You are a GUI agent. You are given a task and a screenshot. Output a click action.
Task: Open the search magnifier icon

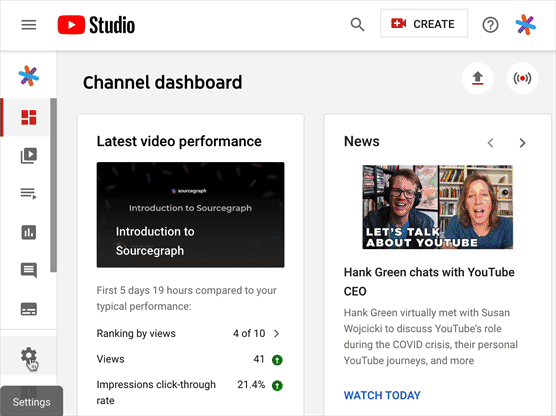pyautogui.click(x=357, y=25)
